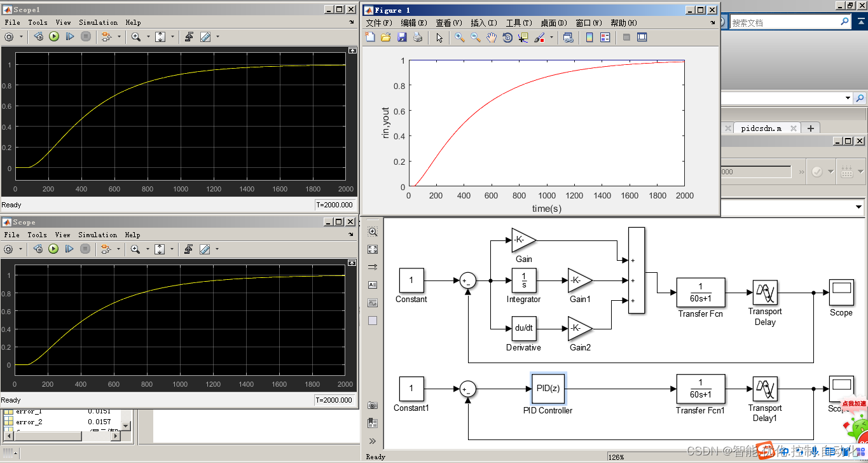Click search documentation field
This screenshot has height=463, width=868.
click(x=784, y=22)
